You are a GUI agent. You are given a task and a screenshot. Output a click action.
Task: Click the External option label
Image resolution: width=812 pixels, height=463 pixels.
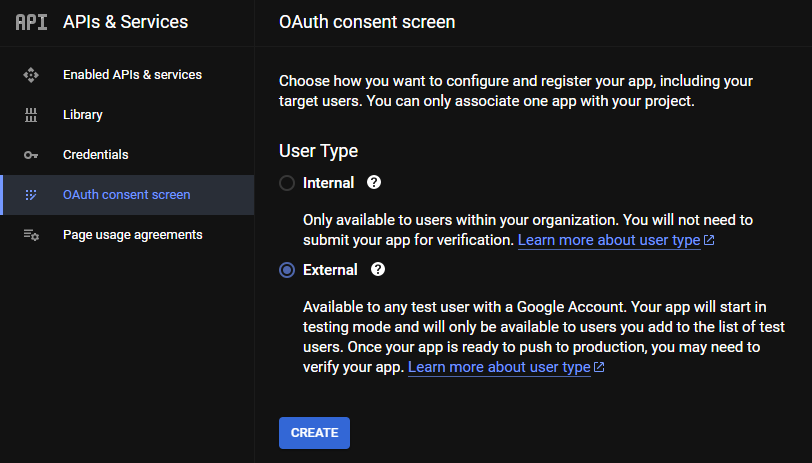(330, 270)
